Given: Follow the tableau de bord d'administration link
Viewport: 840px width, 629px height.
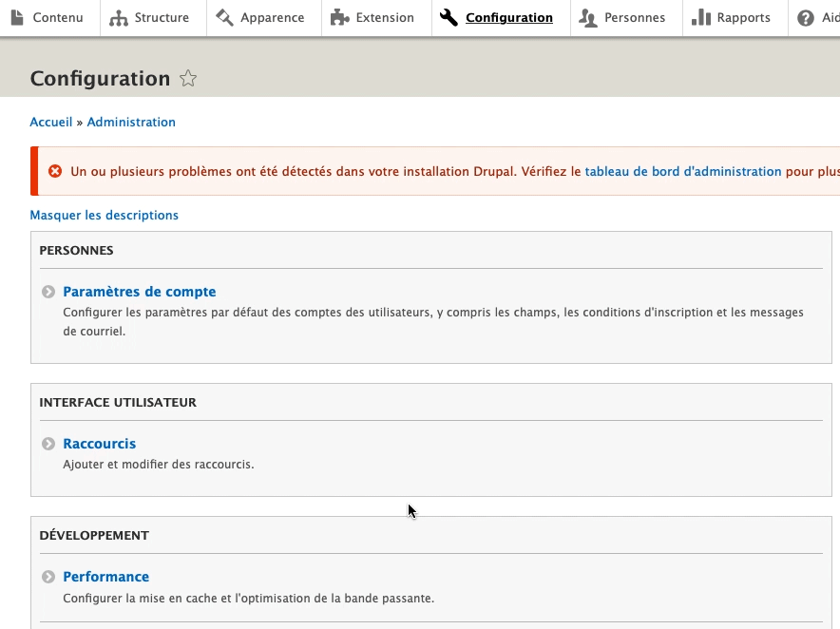Looking at the screenshot, I should 682,171.
